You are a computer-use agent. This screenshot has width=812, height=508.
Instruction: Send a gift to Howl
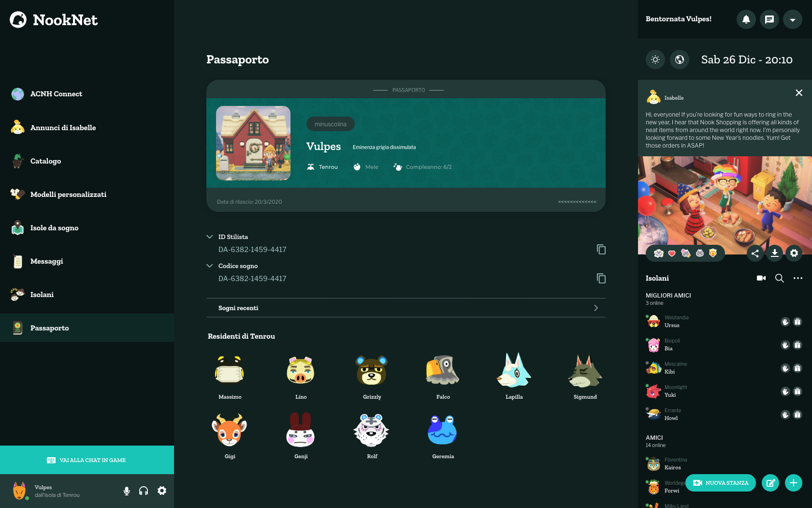(x=797, y=415)
